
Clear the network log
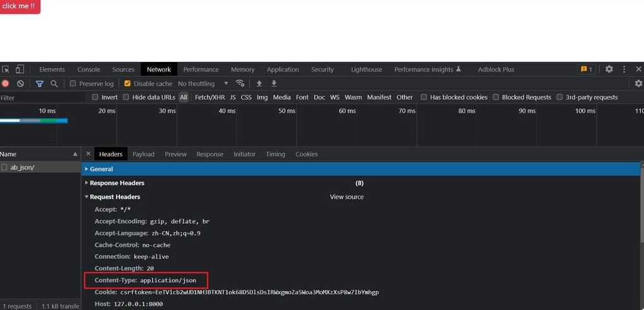(20, 84)
